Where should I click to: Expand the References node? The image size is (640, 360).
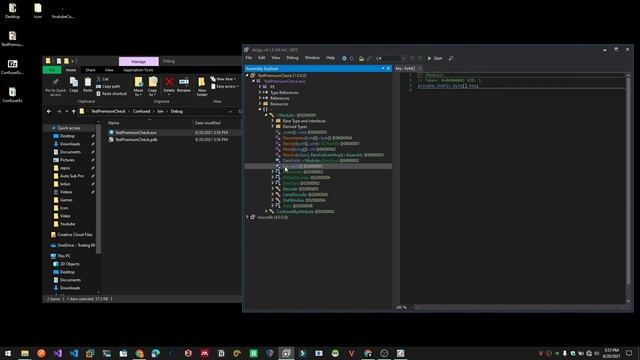(260, 98)
